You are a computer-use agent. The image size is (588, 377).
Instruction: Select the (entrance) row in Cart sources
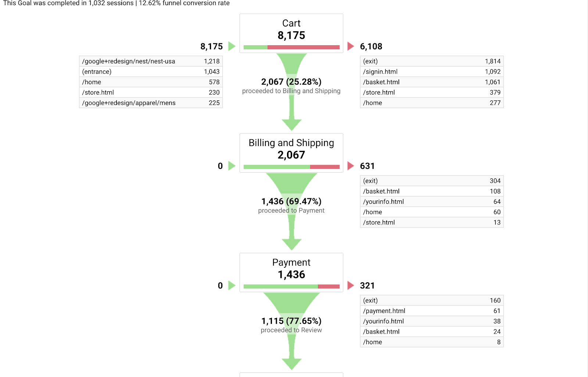coord(151,72)
